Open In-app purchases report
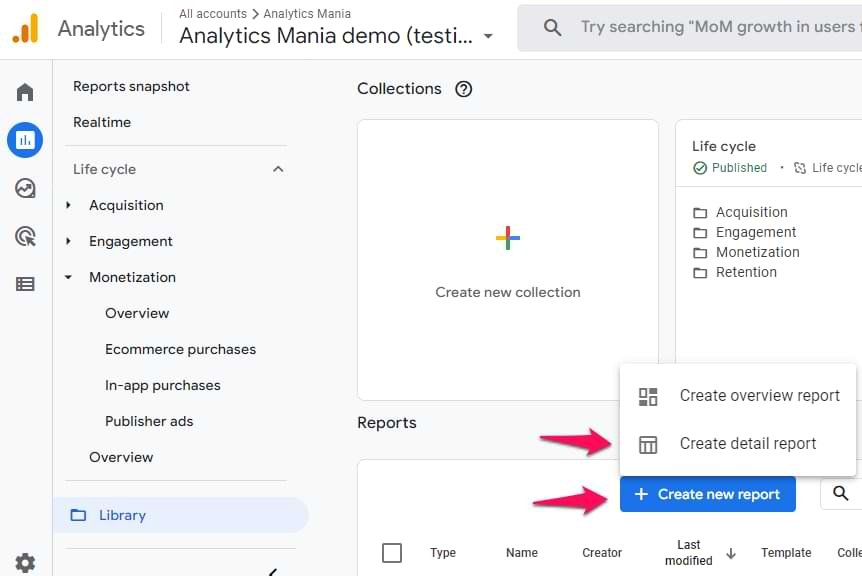 163,385
